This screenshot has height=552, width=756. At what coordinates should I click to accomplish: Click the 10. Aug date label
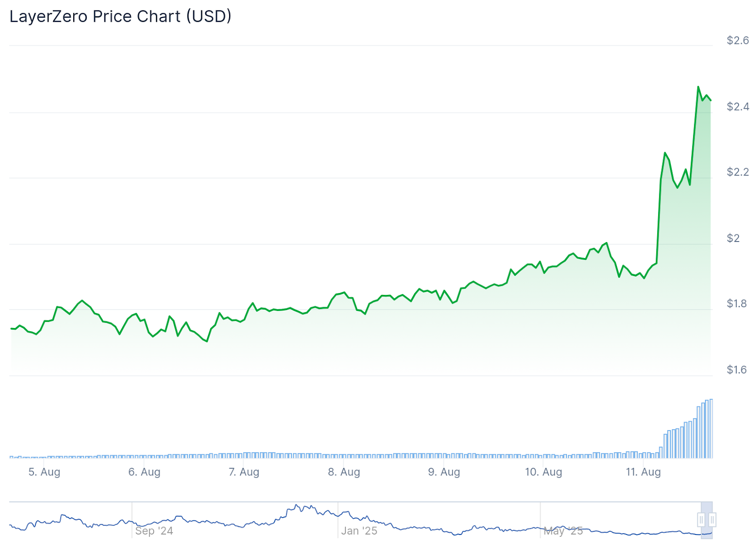pos(544,472)
